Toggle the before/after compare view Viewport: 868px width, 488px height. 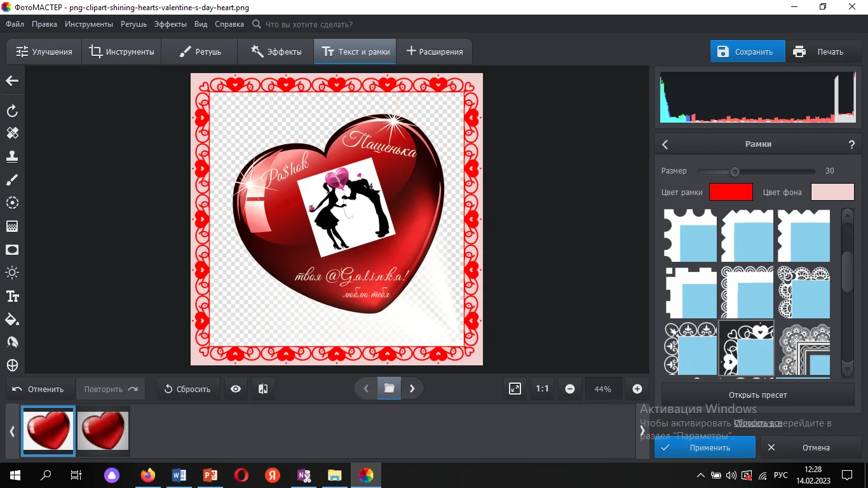tap(263, 389)
